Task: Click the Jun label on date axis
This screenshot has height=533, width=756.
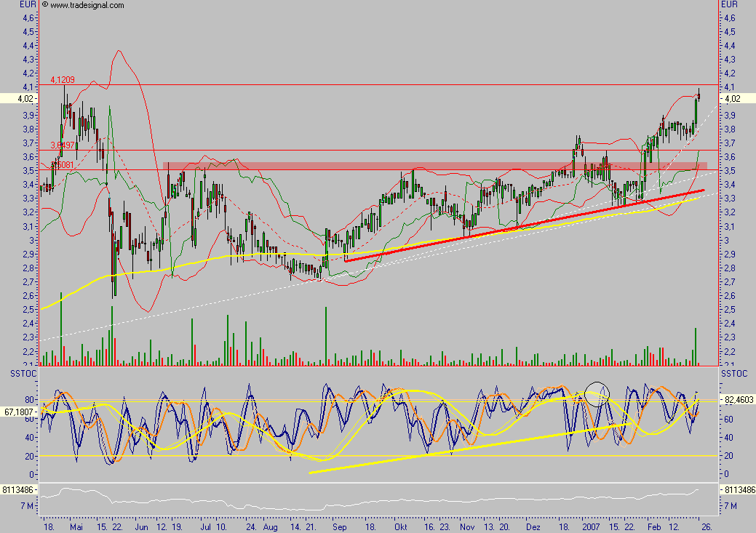Action: (x=141, y=526)
